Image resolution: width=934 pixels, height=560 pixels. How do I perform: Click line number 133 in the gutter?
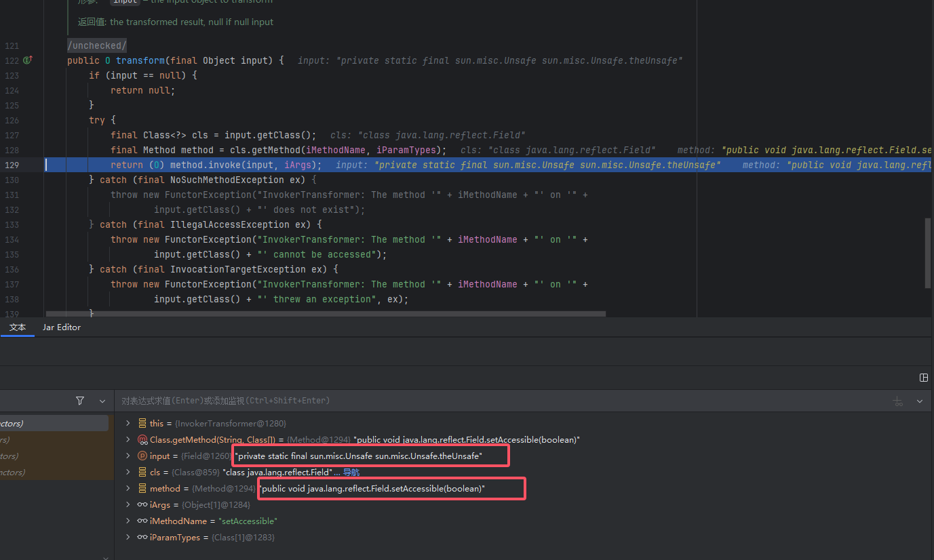pyautogui.click(x=12, y=224)
